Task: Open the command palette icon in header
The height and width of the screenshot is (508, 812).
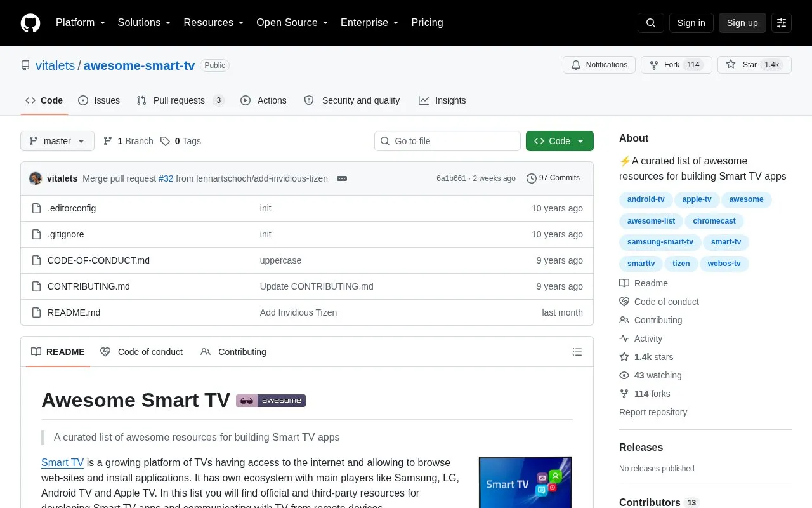Action: click(x=782, y=23)
